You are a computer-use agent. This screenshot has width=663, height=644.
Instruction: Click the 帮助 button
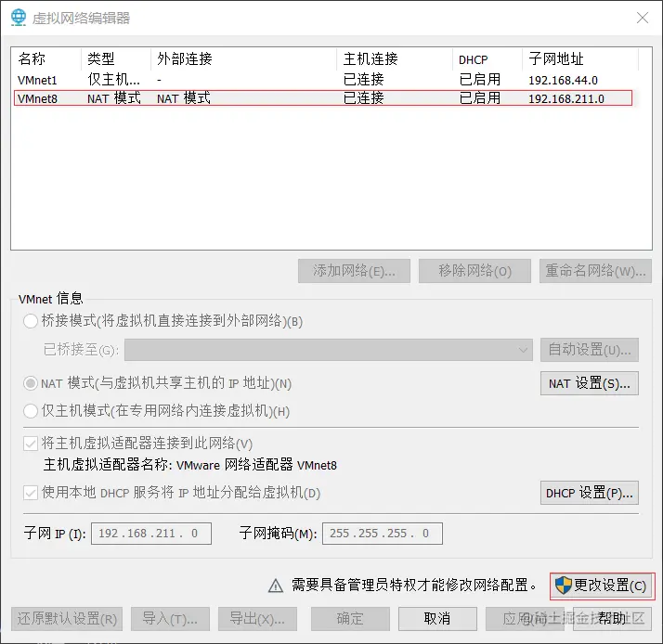[x=612, y=619]
